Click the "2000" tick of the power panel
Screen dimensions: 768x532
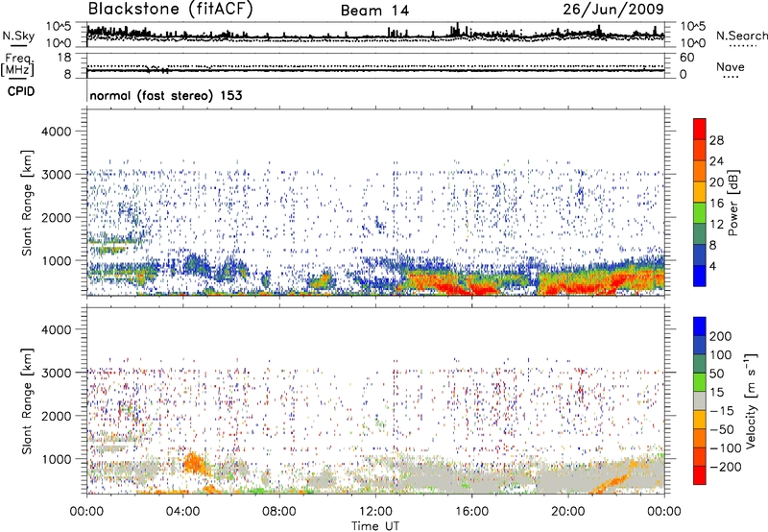click(x=57, y=217)
